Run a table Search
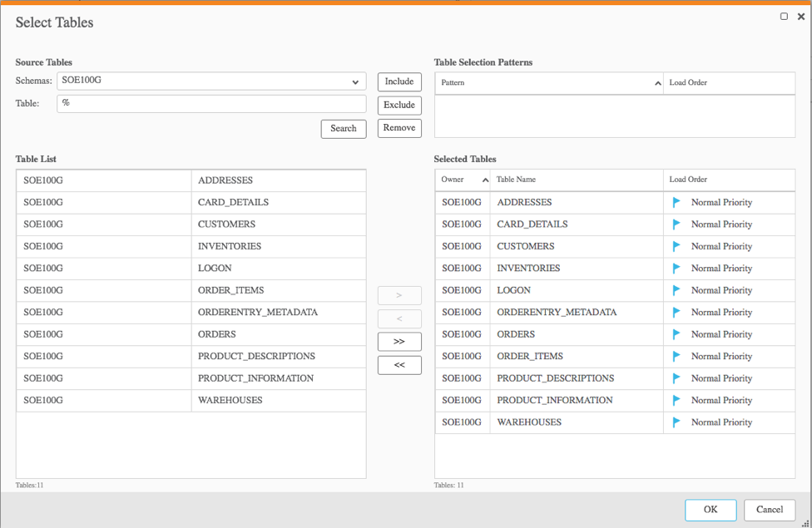 click(x=343, y=128)
